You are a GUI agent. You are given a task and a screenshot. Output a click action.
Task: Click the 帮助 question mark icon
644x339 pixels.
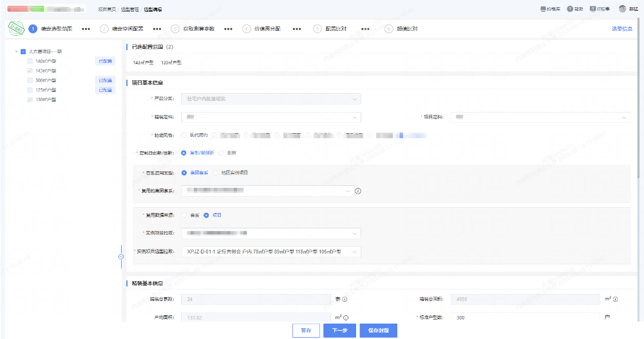(570, 9)
